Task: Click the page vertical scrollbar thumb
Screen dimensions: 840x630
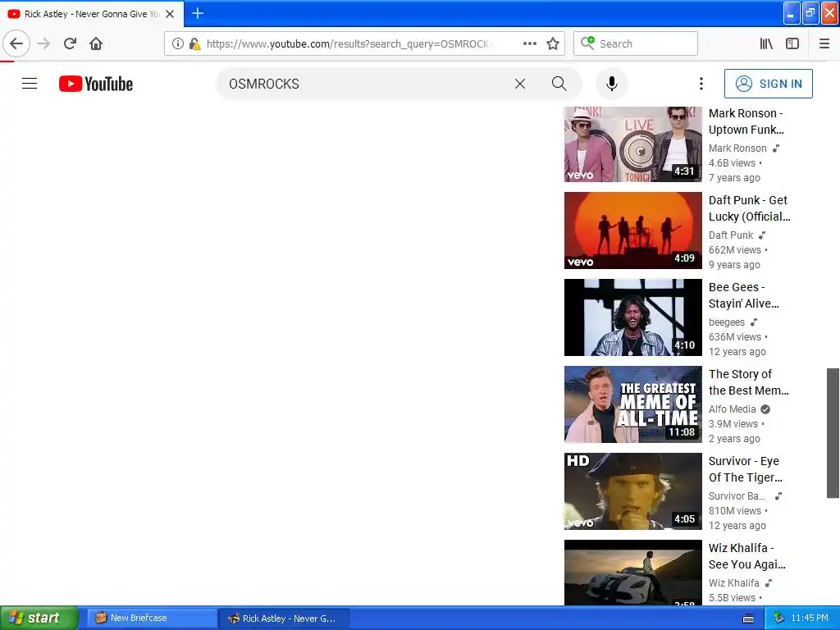Action: coord(833,433)
